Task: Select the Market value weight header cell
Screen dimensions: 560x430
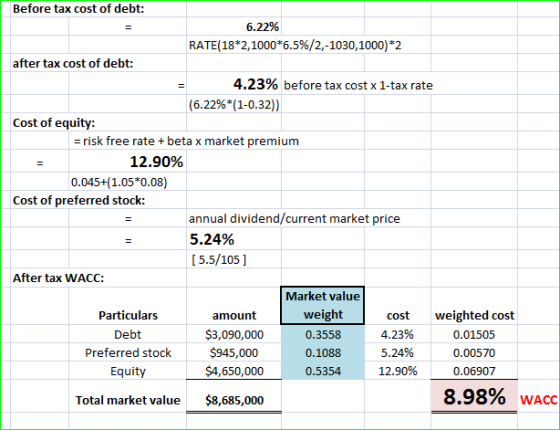Action: 322,305
